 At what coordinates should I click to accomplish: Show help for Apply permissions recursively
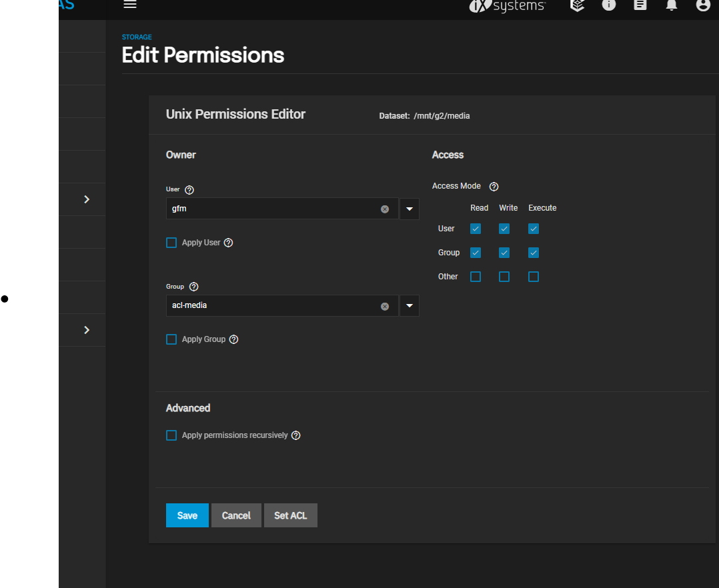(296, 435)
